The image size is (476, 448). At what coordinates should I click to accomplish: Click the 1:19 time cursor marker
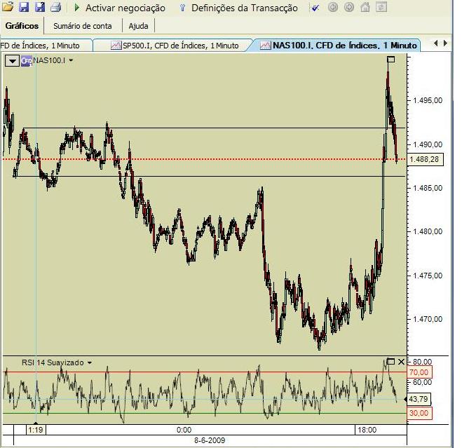36,430
